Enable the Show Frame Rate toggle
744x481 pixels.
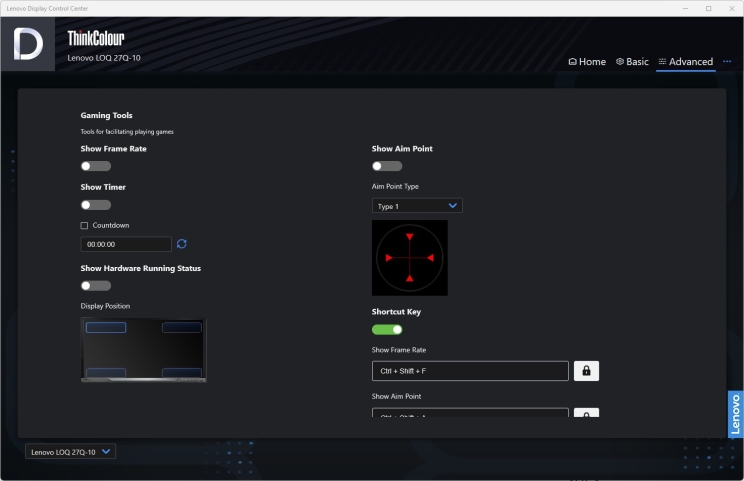[x=96, y=166]
